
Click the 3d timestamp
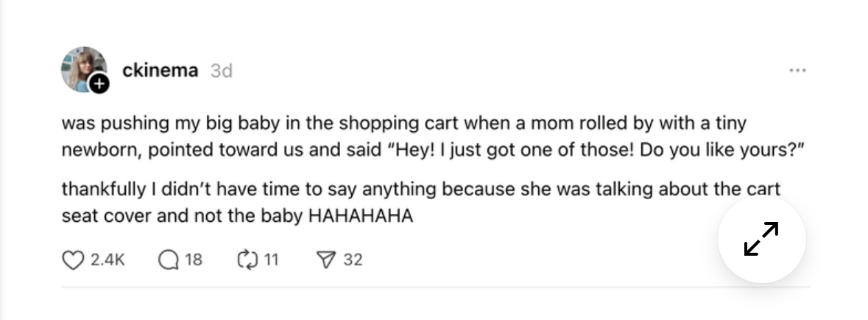[221, 71]
